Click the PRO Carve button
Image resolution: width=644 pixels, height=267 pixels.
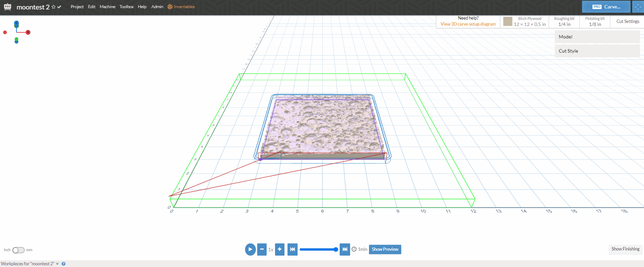(606, 7)
